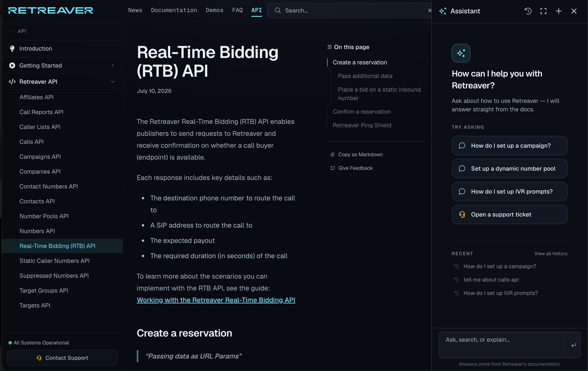Image resolution: width=588 pixels, height=371 pixels.
Task: Click 'How do I set up IVR prompts?' suggestion
Action: click(x=509, y=192)
